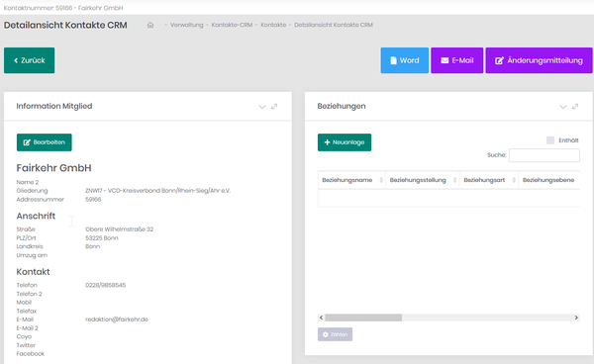Select phone number 0228/9858545
Image resolution: width=594 pixels, height=364 pixels.
pyautogui.click(x=105, y=285)
